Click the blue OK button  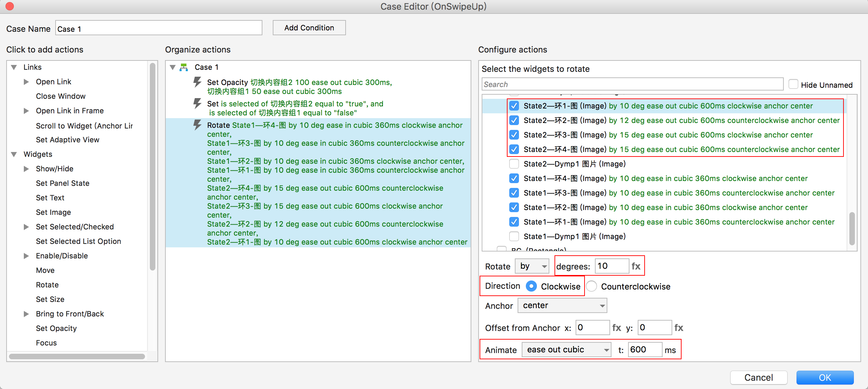point(825,378)
